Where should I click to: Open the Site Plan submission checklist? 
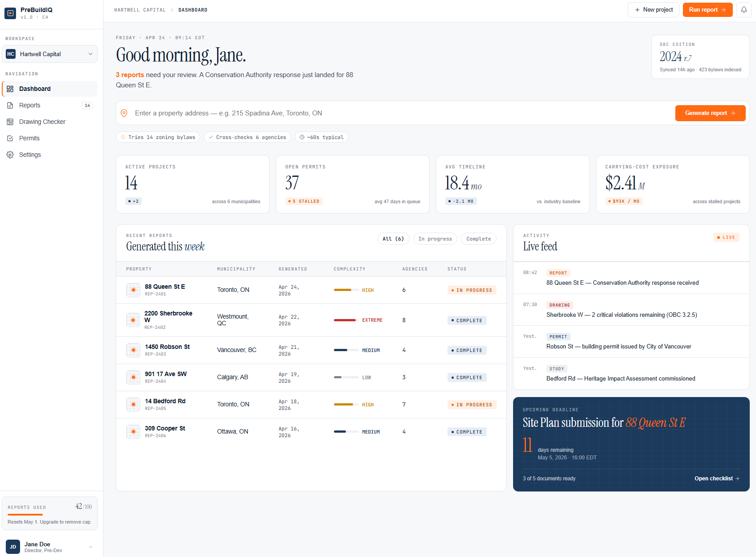[716, 478]
